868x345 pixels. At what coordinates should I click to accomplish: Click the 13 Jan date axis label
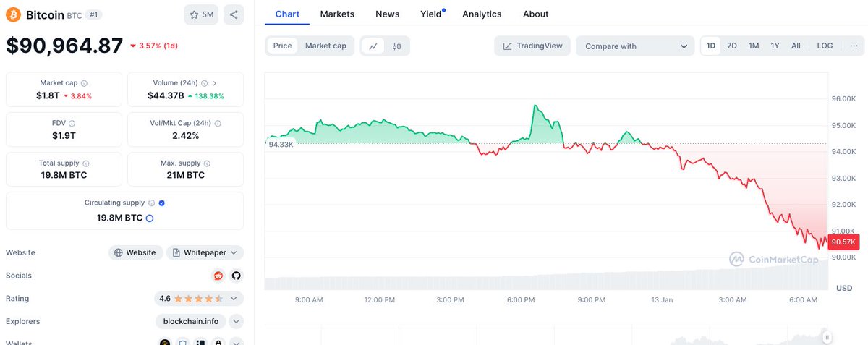coord(662,299)
